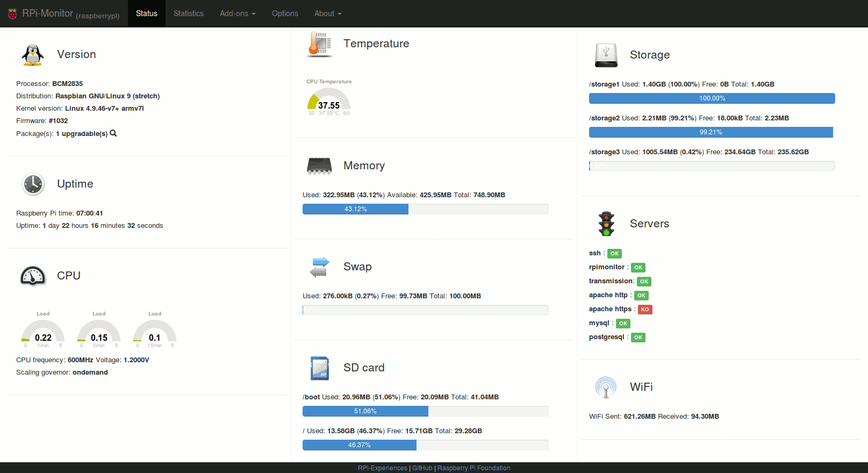Click the Servers section heading

[650, 224]
